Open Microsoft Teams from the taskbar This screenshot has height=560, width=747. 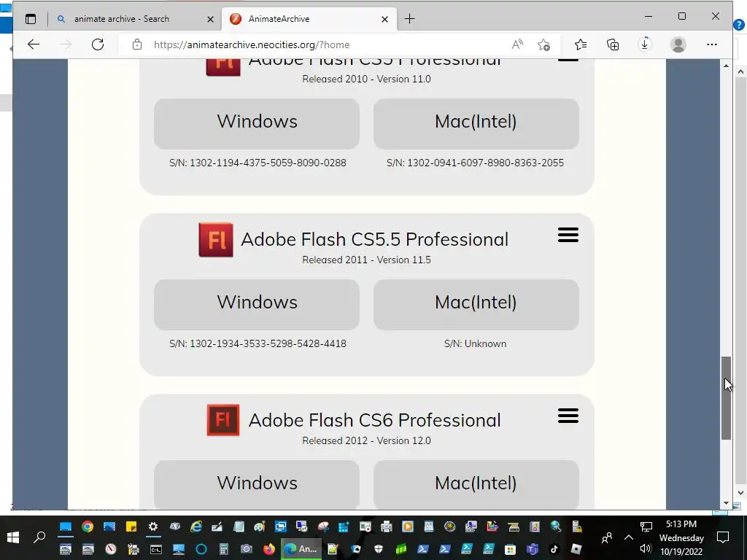coord(532,549)
